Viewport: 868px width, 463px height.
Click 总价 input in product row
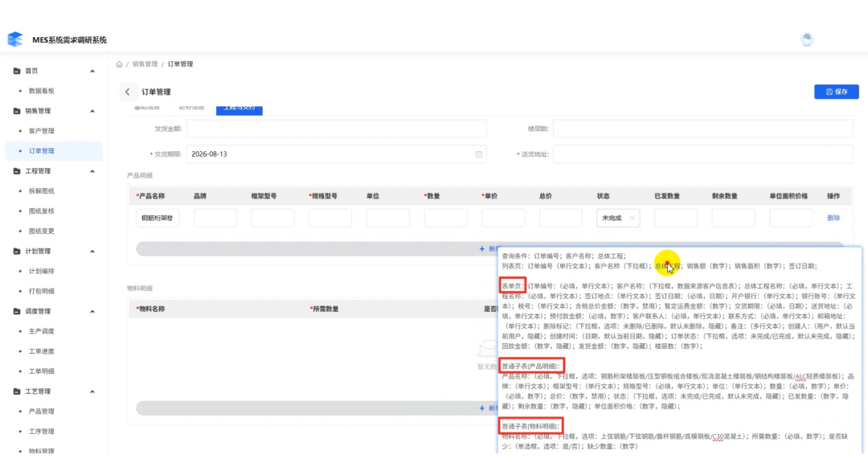[561, 218]
